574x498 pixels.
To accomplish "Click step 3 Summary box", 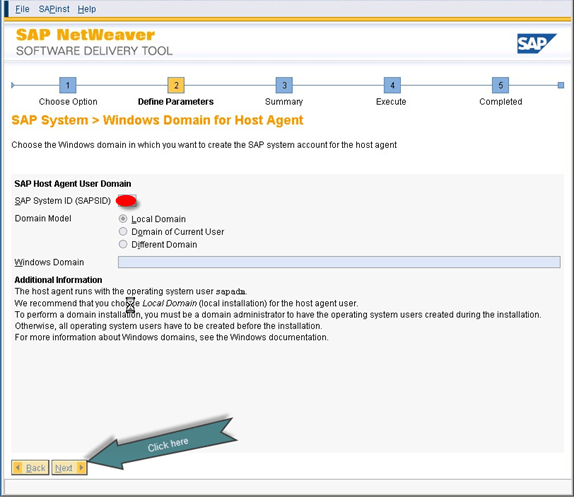I will (284, 85).
